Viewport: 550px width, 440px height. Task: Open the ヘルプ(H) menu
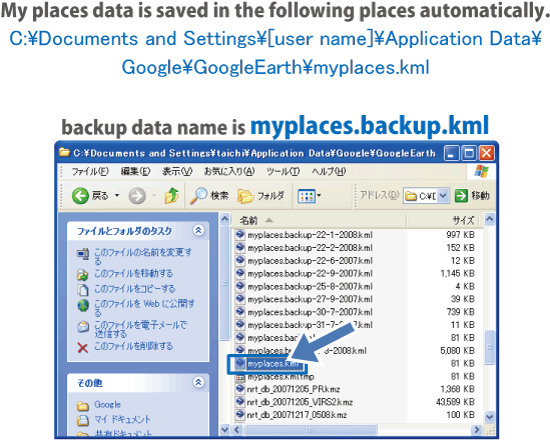(329, 171)
